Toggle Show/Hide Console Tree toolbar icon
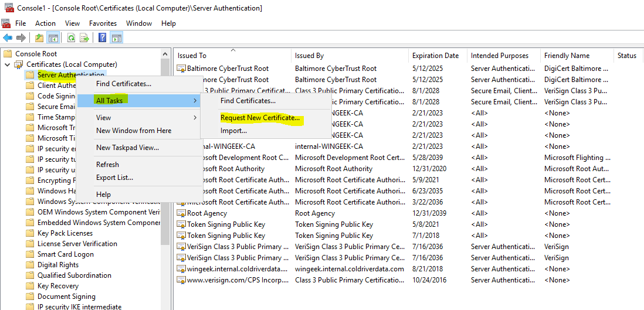 (53, 38)
